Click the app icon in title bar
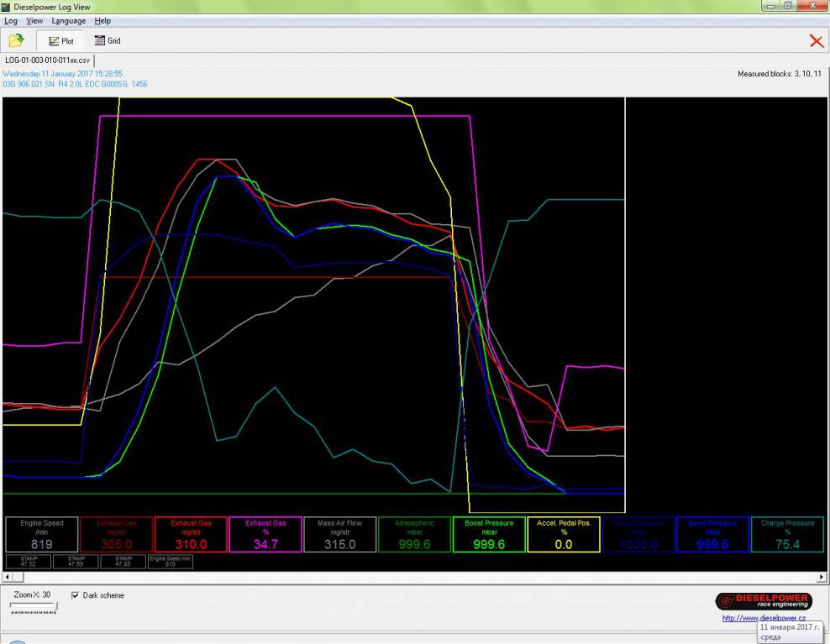 pyautogui.click(x=7, y=6)
